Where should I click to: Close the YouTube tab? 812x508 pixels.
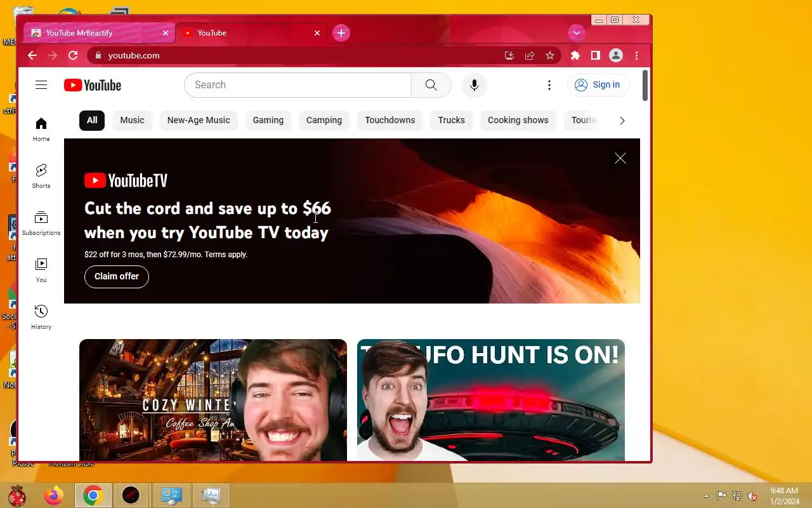317,33
